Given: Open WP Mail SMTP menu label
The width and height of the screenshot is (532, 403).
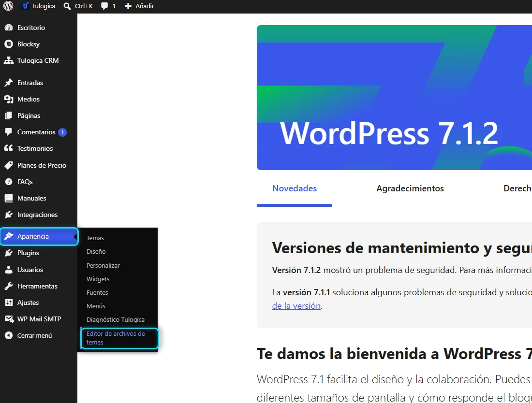Looking at the screenshot, I should (x=39, y=319).
